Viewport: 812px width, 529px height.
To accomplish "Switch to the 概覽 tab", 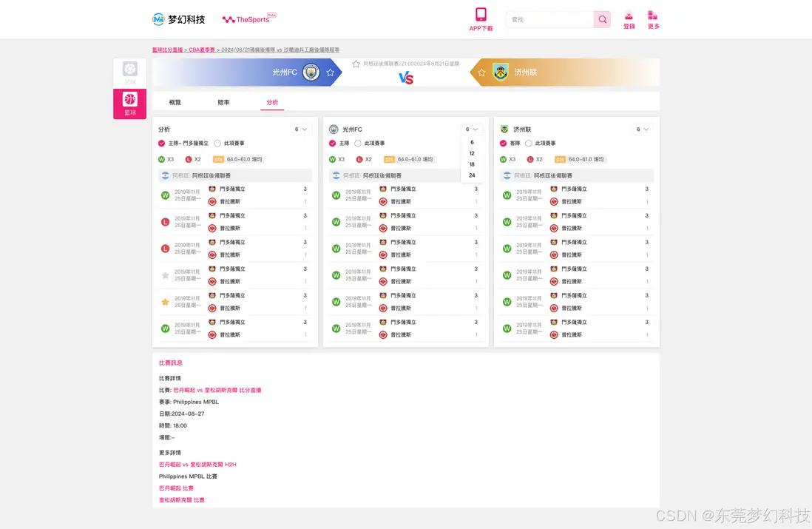I will tap(175, 102).
